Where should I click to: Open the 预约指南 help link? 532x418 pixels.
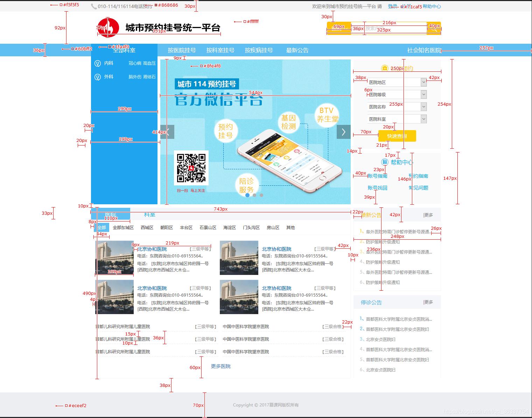click(x=418, y=176)
